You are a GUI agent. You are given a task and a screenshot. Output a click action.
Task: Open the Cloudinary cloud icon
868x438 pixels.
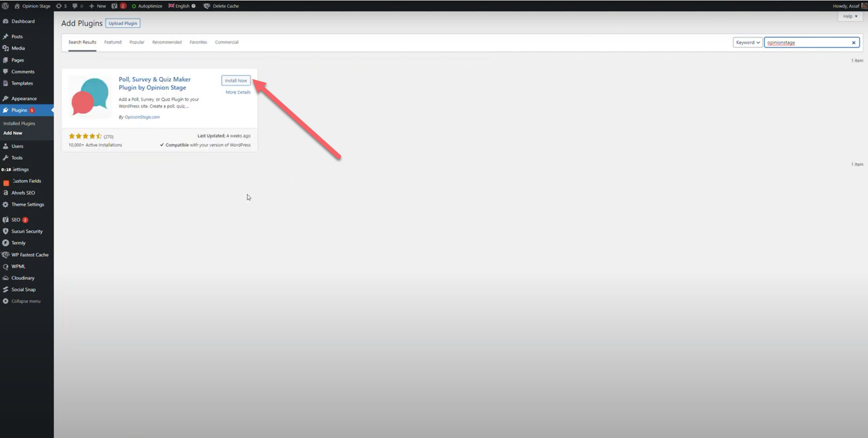pyautogui.click(x=5, y=278)
